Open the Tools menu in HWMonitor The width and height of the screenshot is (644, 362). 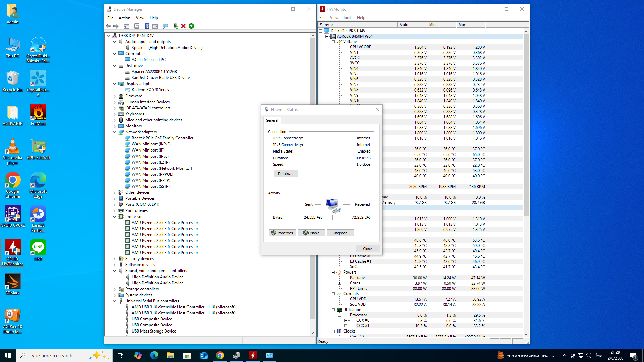click(x=347, y=18)
